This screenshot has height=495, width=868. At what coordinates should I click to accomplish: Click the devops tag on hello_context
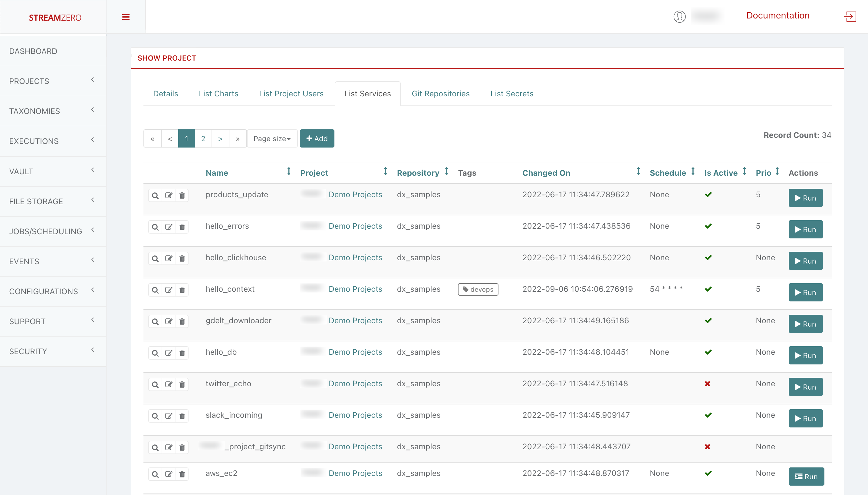point(478,289)
